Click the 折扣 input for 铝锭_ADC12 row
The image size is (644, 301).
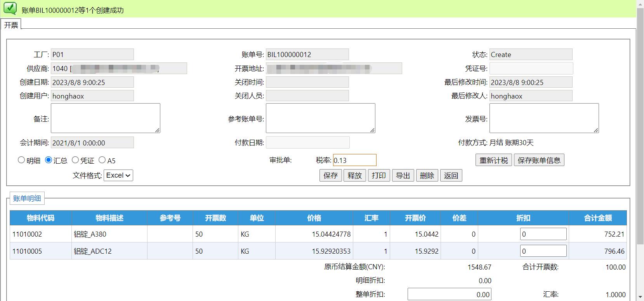(543, 251)
